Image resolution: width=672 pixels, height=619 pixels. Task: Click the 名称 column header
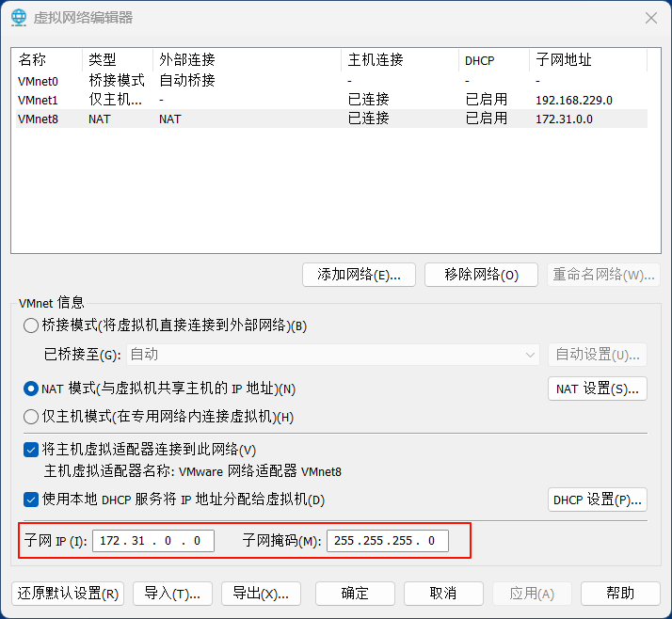coord(47,59)
